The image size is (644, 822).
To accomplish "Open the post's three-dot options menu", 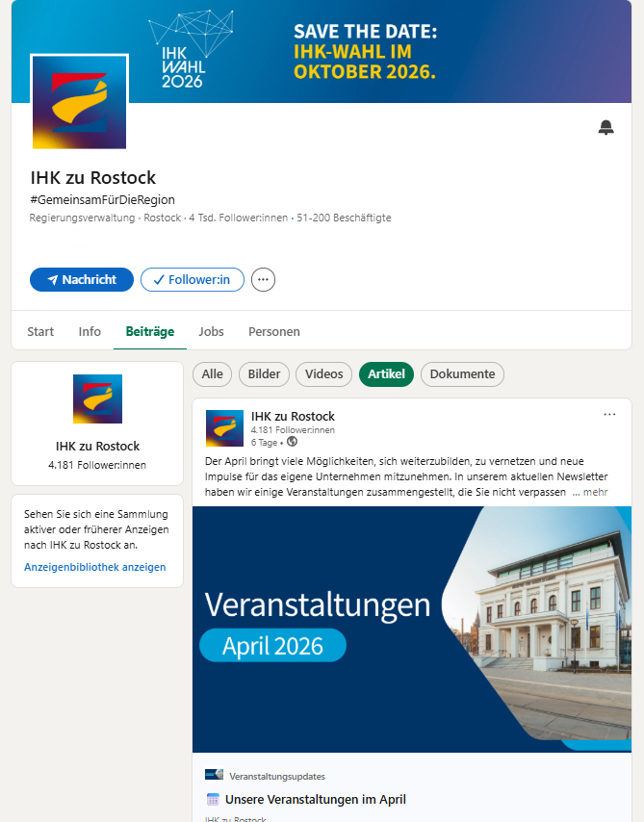I will click(609, 415).
